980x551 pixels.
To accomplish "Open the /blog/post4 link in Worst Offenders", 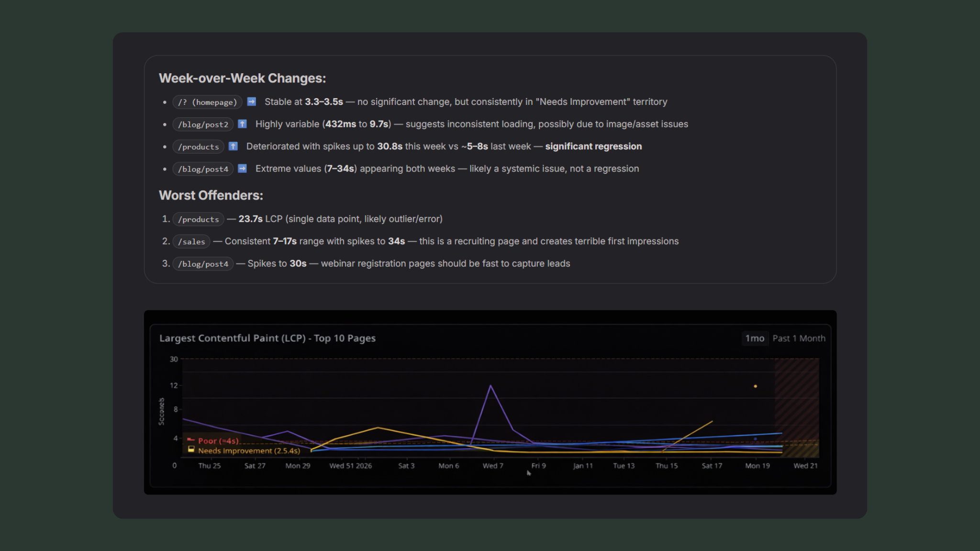I will pos(203,264).
